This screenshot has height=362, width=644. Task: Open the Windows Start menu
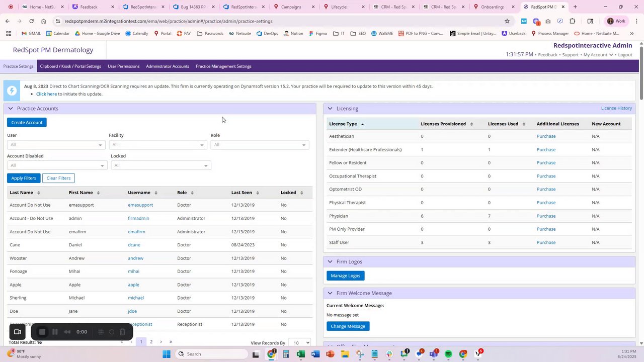(x=167, y=354)
